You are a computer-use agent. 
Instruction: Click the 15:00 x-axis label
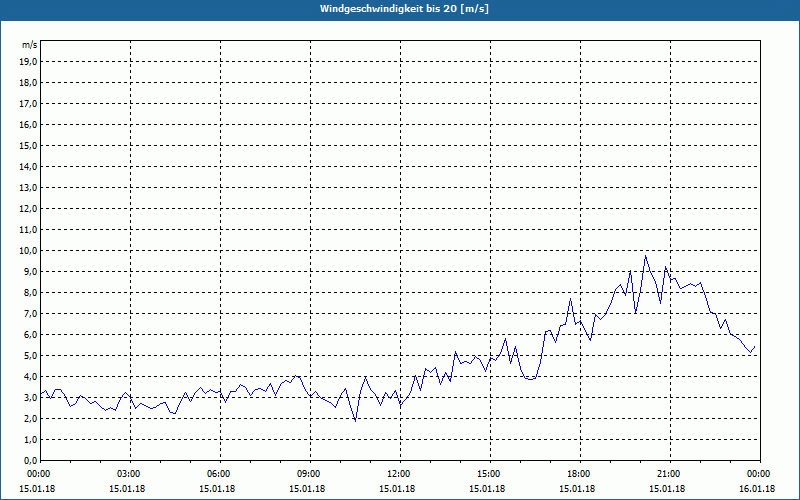(x=490, y=474)
